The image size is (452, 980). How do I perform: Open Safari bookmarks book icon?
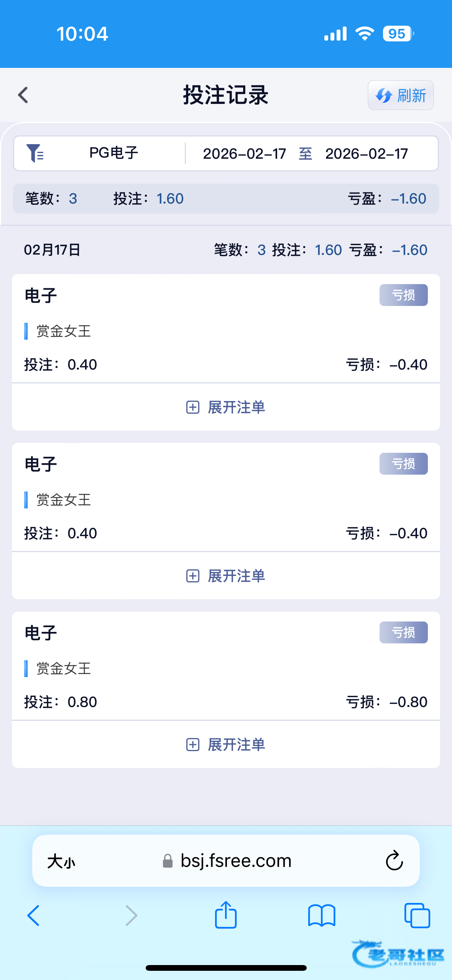click(x=322, y=916)
